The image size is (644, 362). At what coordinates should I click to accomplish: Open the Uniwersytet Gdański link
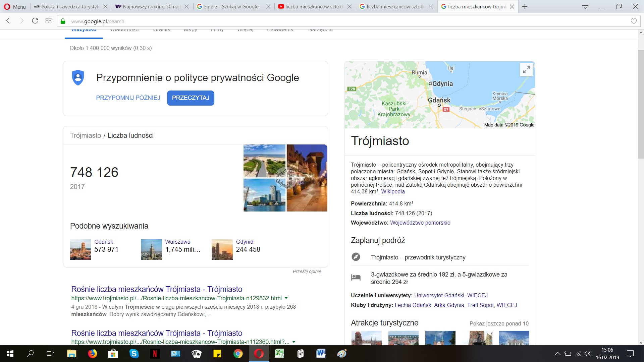coord(439,296)
